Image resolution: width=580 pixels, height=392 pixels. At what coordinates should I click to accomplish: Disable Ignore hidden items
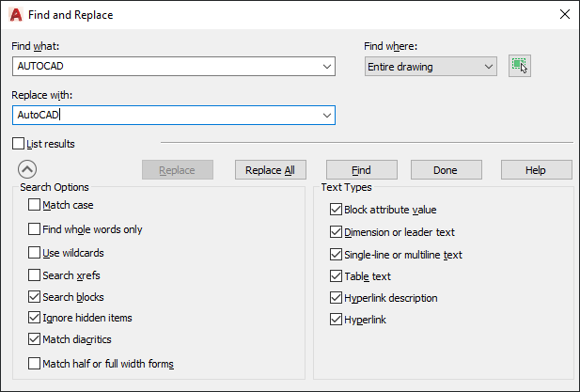click(35, 318)
